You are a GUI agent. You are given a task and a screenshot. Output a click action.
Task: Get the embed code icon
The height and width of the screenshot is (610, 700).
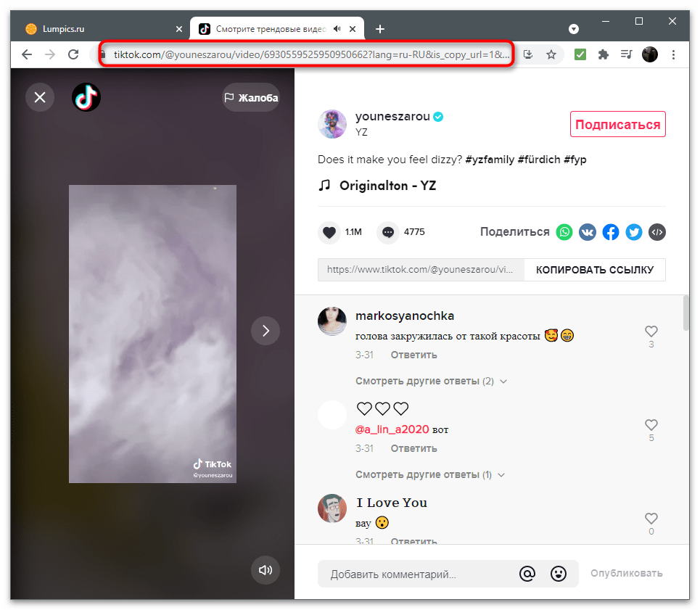pyautogui.click(x=657, y=232)
